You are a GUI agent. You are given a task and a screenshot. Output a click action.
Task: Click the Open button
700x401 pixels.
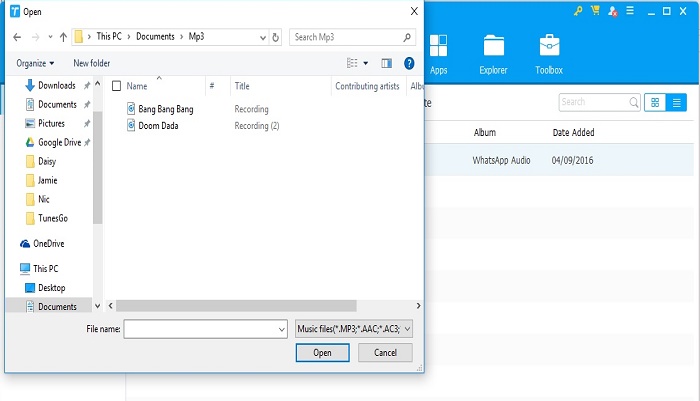[x=322, y=353]
